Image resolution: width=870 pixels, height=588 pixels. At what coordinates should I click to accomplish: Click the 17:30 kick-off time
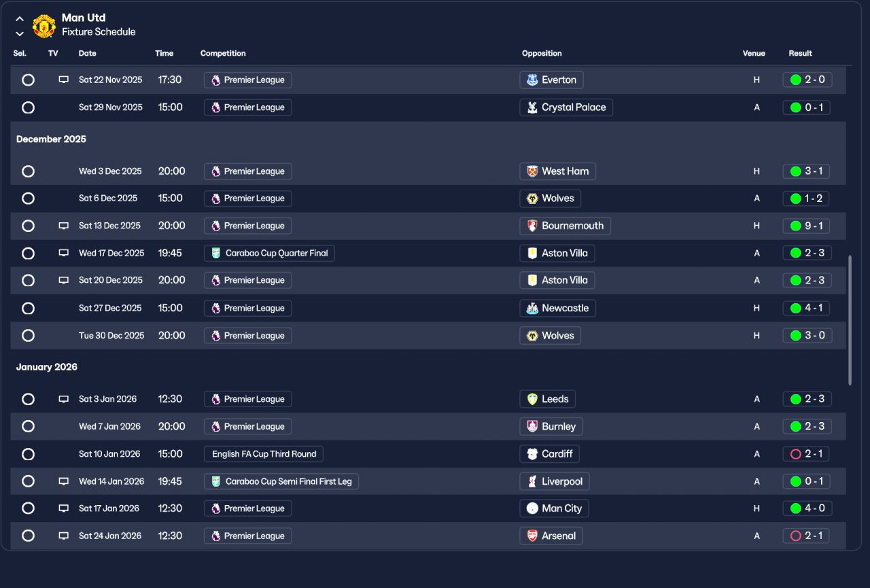click(170, 80)
